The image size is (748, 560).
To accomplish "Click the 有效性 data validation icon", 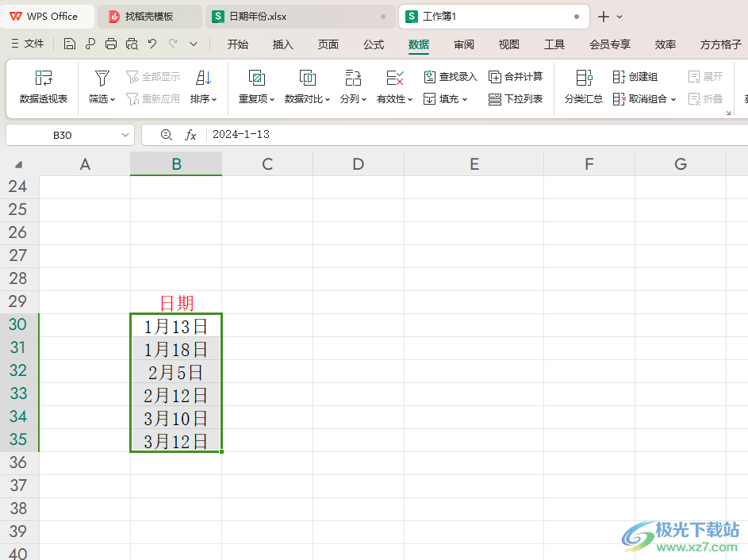I will pyautogui.click(x=394, y=78).
